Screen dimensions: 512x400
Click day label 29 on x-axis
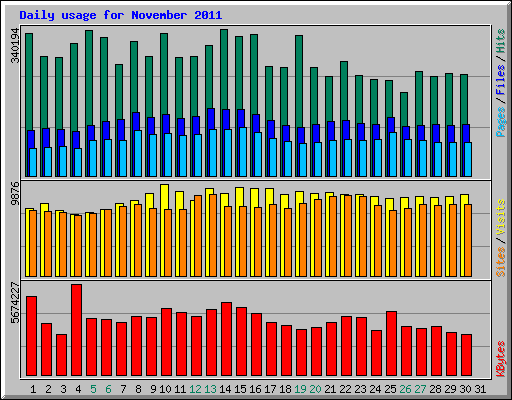(450, 389)
